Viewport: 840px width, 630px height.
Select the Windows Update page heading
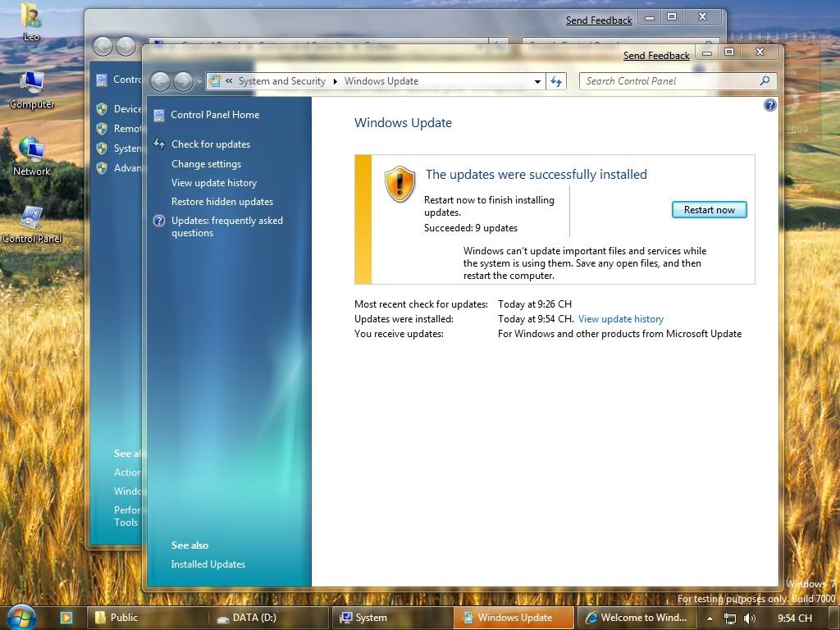[x=403, y=123]
